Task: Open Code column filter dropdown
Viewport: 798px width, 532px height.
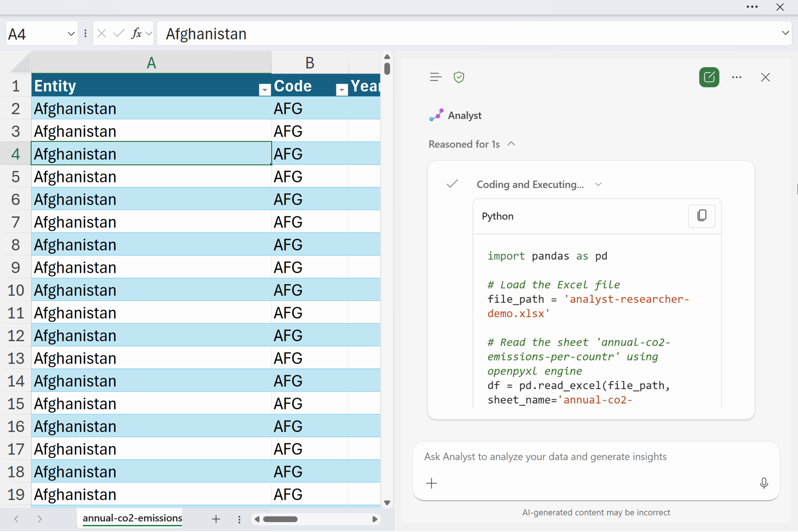Action: (x=342, y=90)
